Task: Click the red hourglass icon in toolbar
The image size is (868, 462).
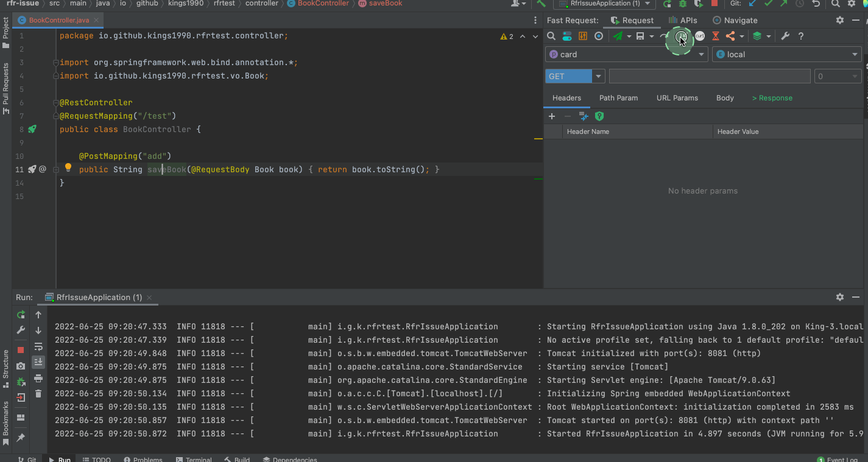Action: (x=716, y=37)
